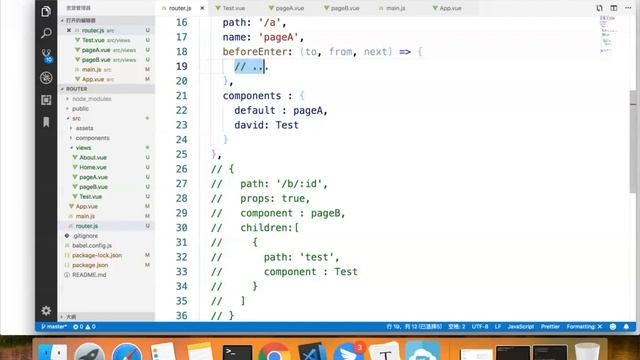640x360 pixels.
Task: Open the Manage gear menu
Action: pyautogui.click(x=46, y=311)
